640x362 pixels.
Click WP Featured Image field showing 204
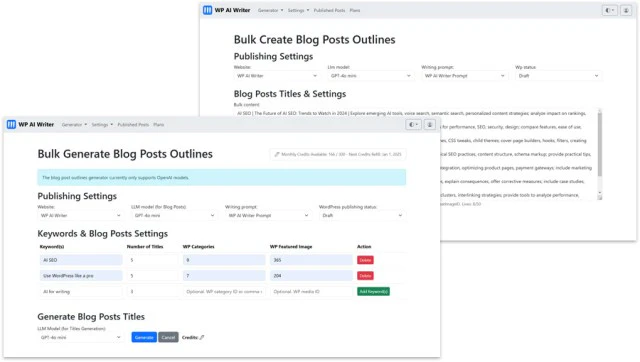tap(311, 276)
